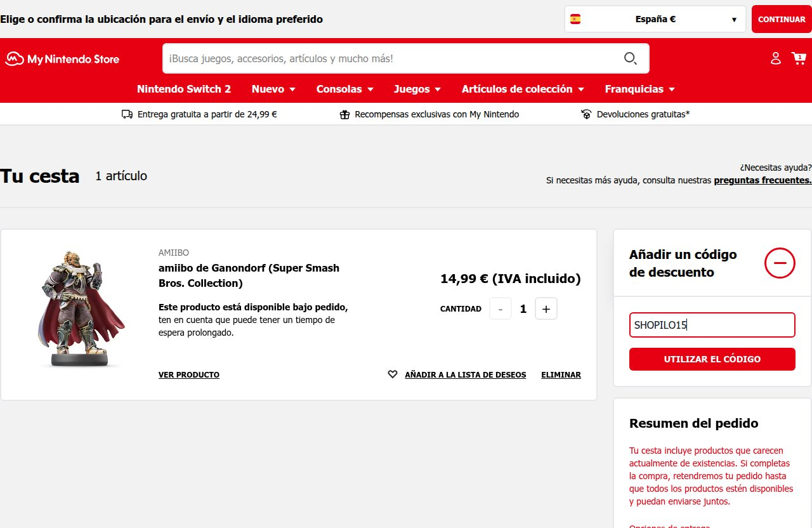The width and height of the screenshot is (812, 528).
Task: Expand the Franquicias menu
Action: [639, 89]
